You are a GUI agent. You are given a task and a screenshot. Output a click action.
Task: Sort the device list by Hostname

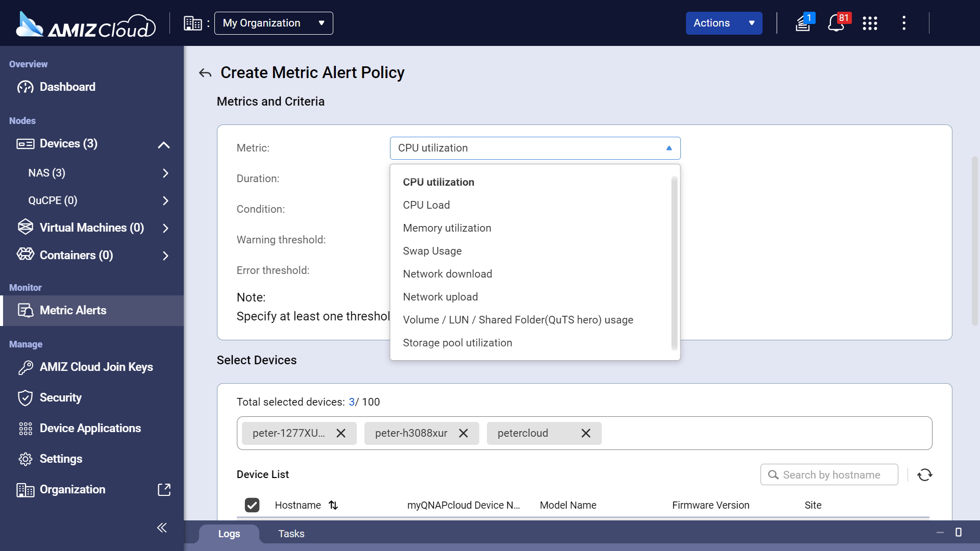point(333,505)
